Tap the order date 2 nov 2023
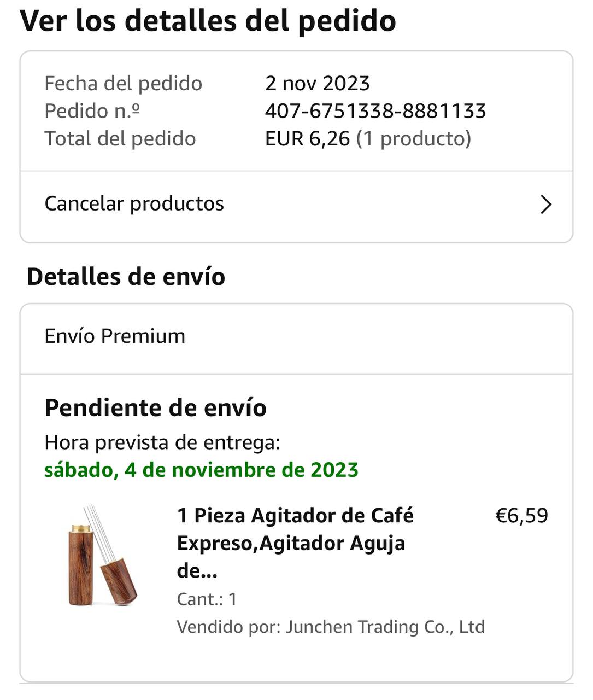The image size is (593, 700). (x=317, y=84)
